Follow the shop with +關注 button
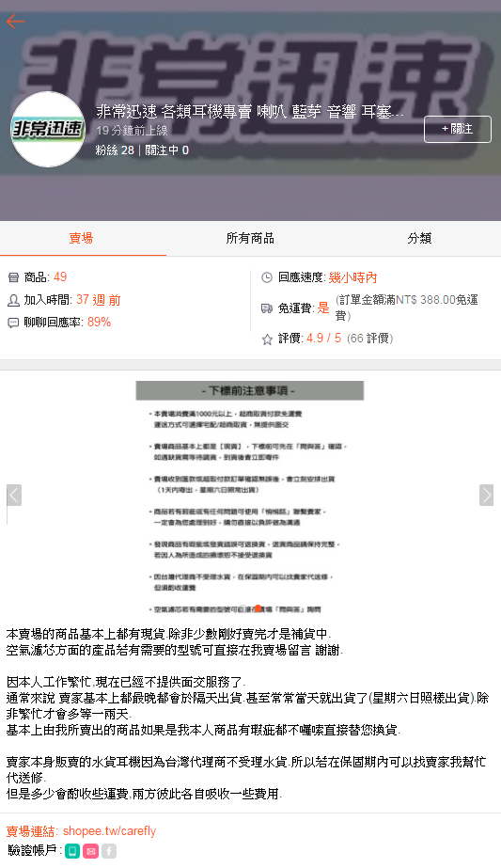Screen dimensions: 501x868 coord(457,129)
